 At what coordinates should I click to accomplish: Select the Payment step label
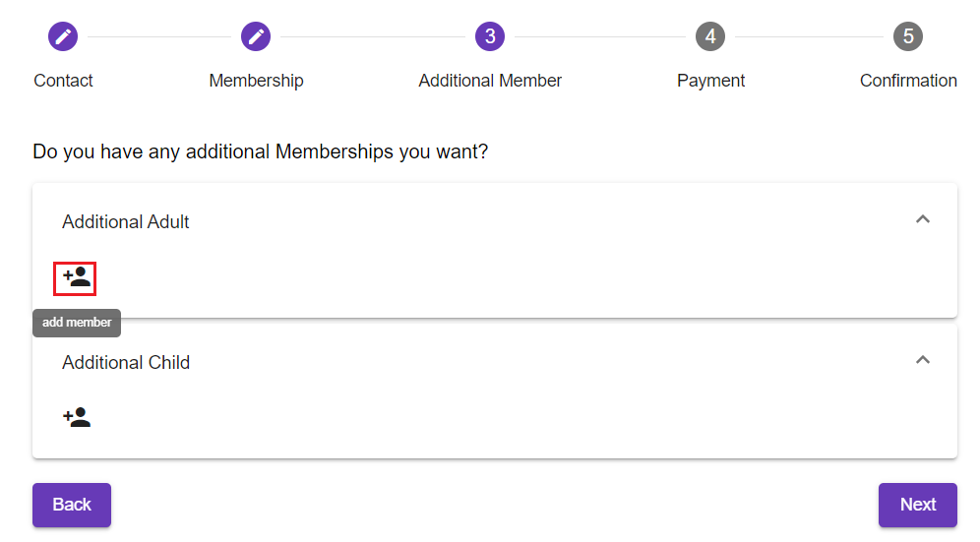click(710, 81)
